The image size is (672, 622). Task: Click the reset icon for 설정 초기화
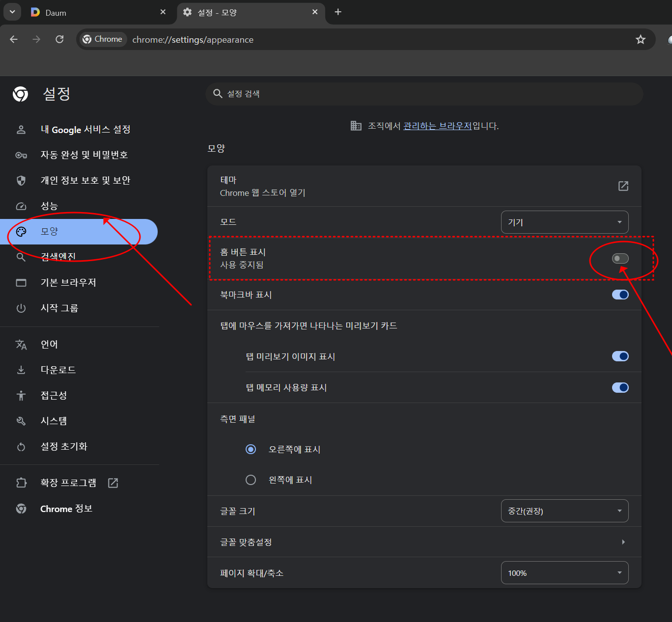tap(21, 447)
